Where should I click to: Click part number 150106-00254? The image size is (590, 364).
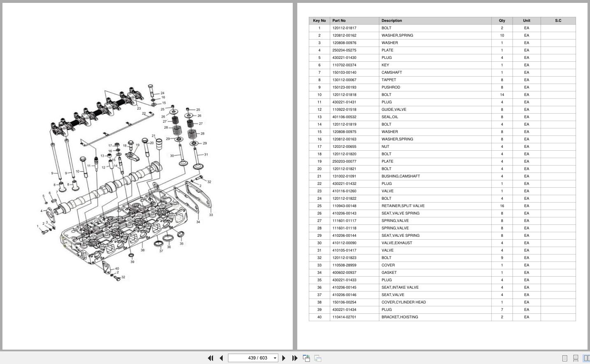coord(345,302)
